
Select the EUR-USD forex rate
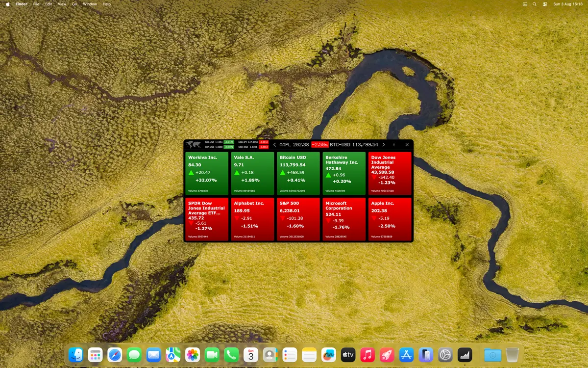tap(220, 142)
